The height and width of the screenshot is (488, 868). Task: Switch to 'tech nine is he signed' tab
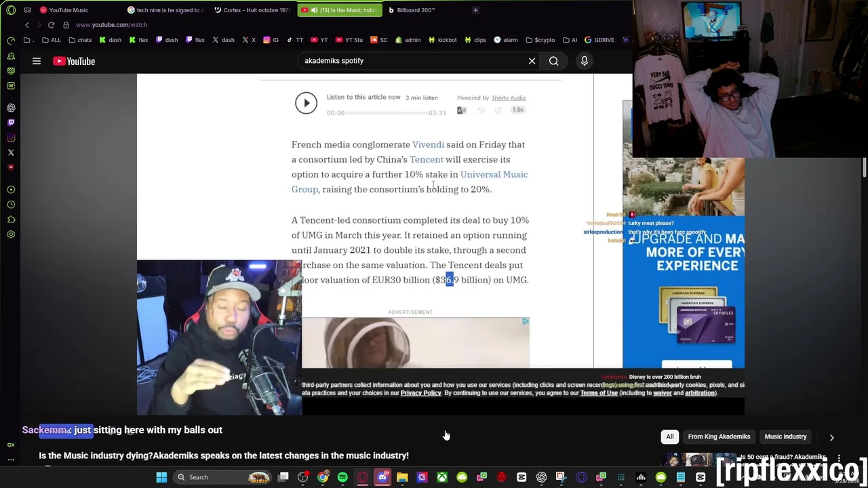pos(166,10)
